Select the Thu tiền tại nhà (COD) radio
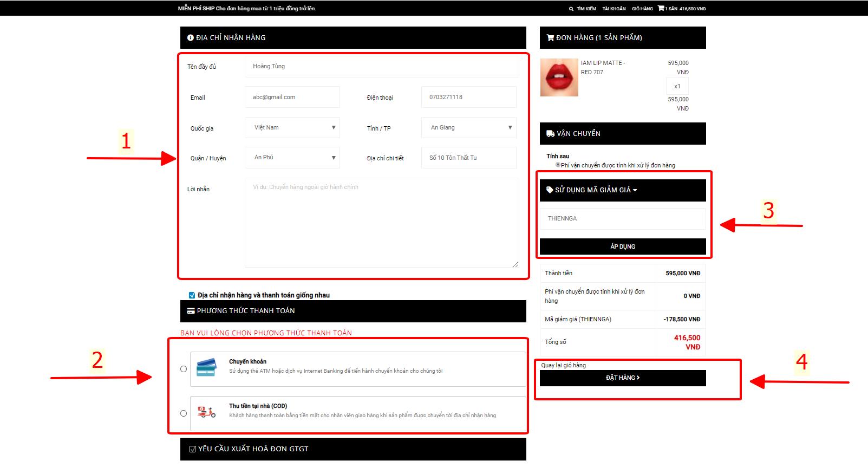The image size is (868, 467). [184, 413]
